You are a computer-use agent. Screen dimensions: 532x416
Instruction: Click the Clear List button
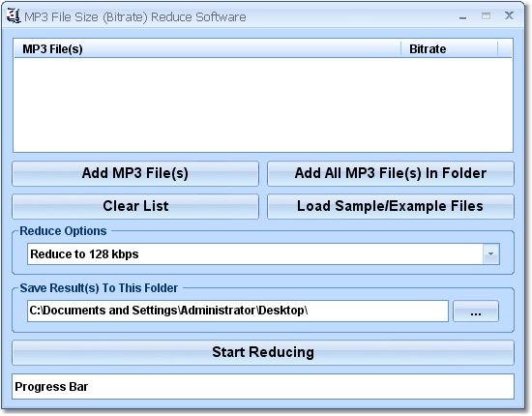pyautogui.click(x=135, y=206)
